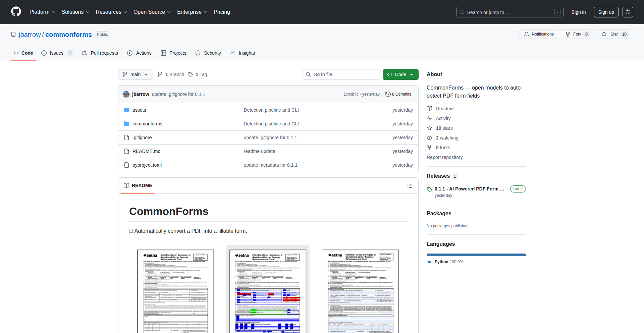Open the Report repository link
644x333 pixels.
click(x=444, y=157)
